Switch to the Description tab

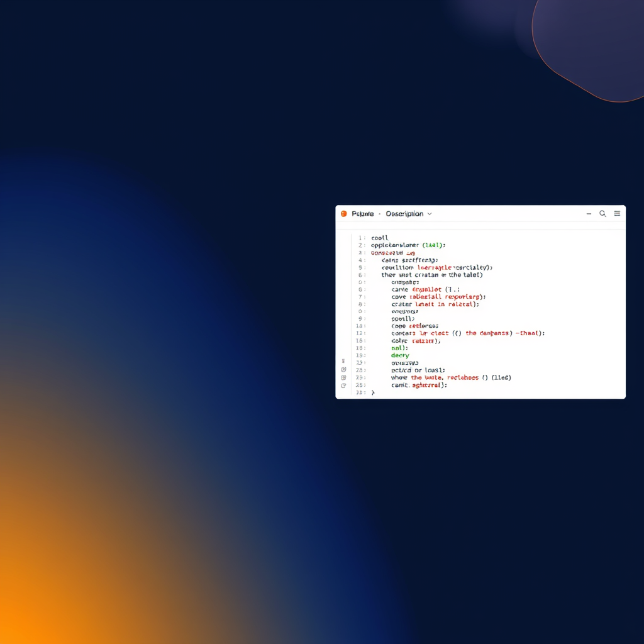coord(404,214)
